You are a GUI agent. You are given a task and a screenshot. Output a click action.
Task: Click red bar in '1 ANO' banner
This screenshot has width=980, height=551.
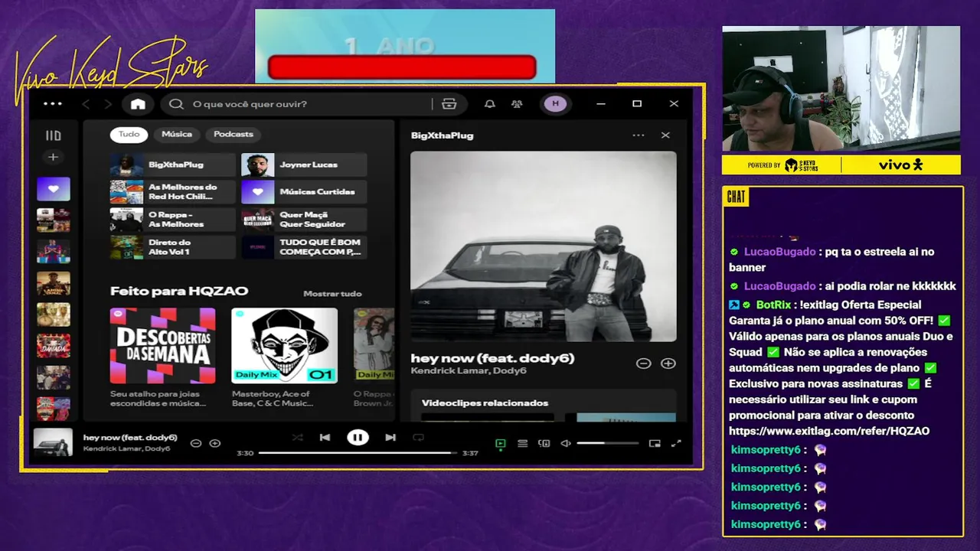click(402, 67)
